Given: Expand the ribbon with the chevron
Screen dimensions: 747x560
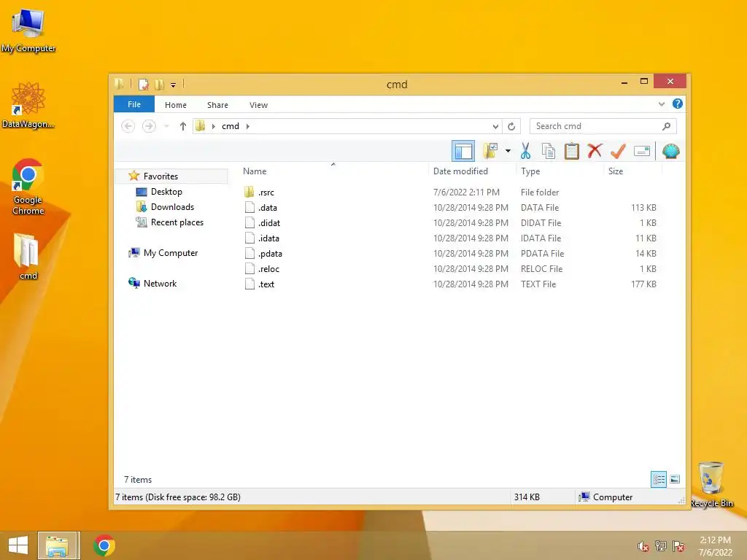Looking at the screenshot, I should [661, 104].
